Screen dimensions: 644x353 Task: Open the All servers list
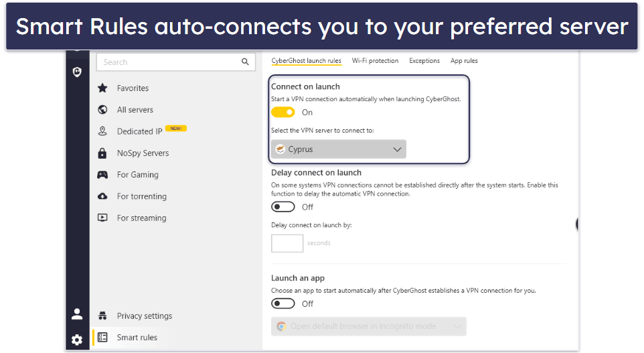pyautogui.click(x=135, y=110)
